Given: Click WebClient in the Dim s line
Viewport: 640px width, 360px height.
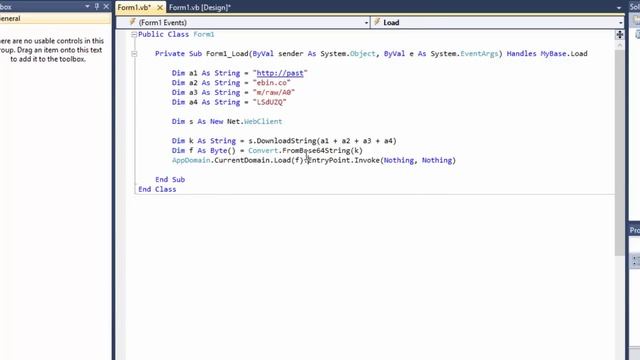Looking at the screenshot, I should [263, 122].
